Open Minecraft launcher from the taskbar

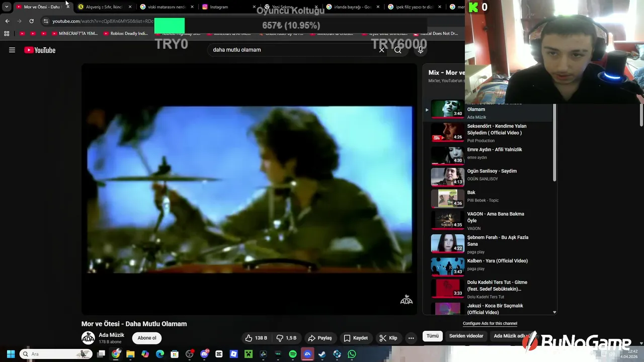tap(248, 354)
